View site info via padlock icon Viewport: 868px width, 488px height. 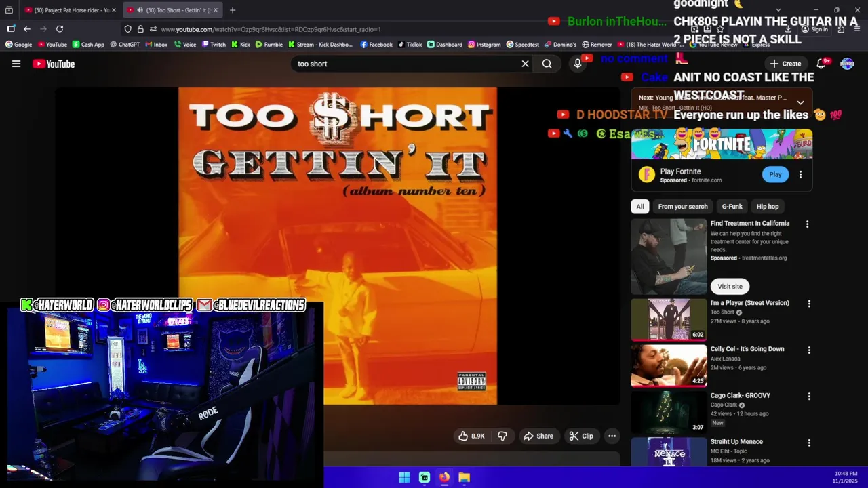click(140, 29)
